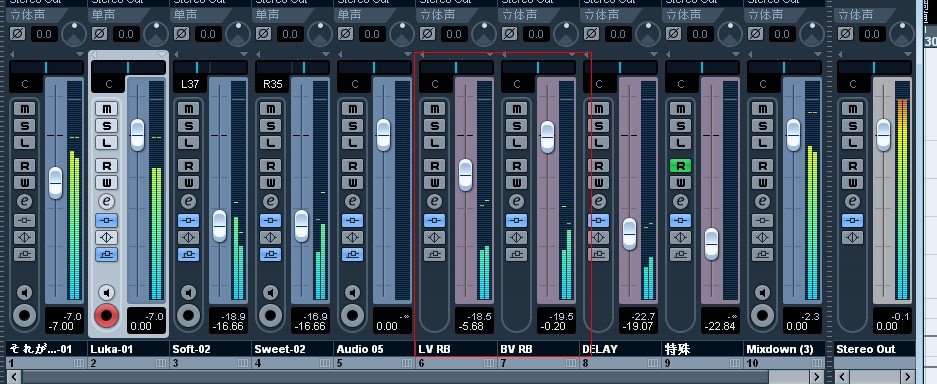Enable record on the Mixdown (3) channel
Image resolution: width=937 pixels, height=384 pixels.
[763, 315]
